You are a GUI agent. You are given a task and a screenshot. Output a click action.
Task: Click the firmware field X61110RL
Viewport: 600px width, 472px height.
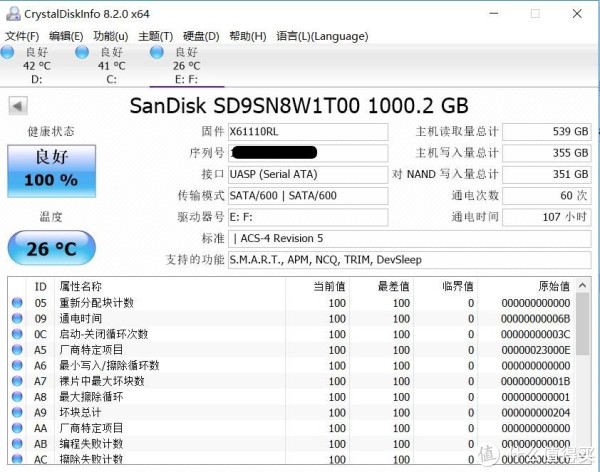pos(308,132)
